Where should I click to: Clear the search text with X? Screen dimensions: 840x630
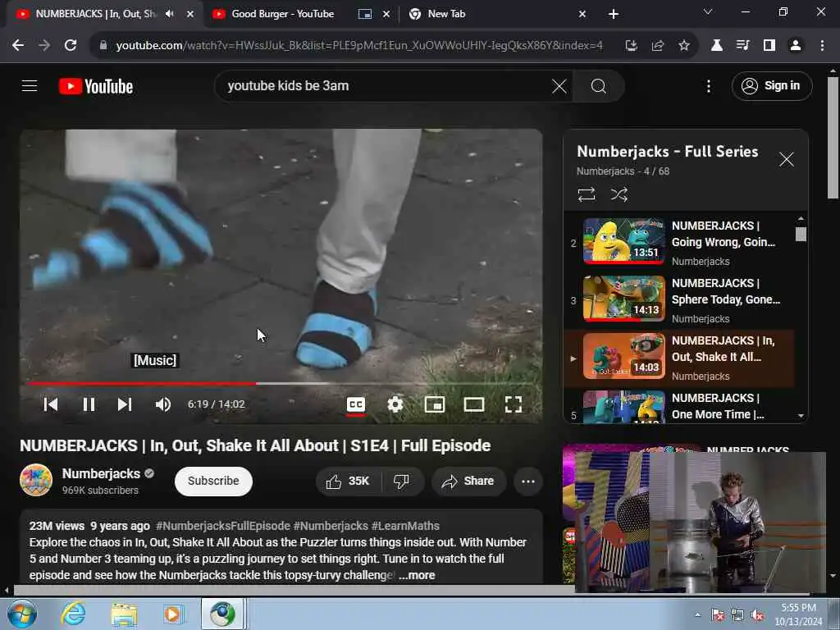pyautogui.click(x=559, y=85)
